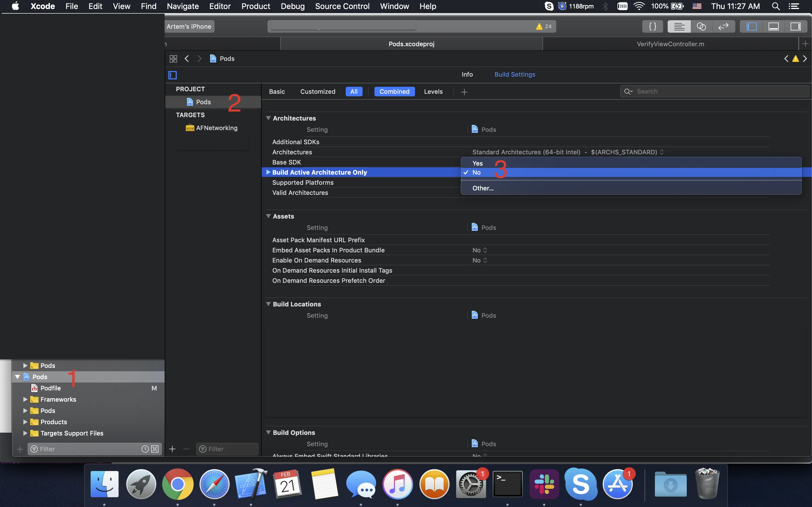Hide the project and targets list
This screenshot has height=507, width=812.
[x=173, y=75]
